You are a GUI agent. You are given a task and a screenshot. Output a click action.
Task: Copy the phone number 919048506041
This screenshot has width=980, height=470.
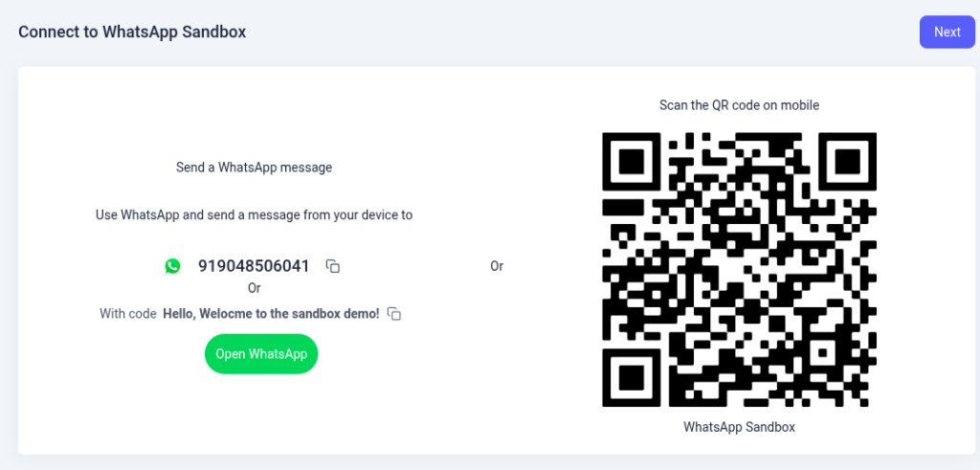[x=333, y=266]
